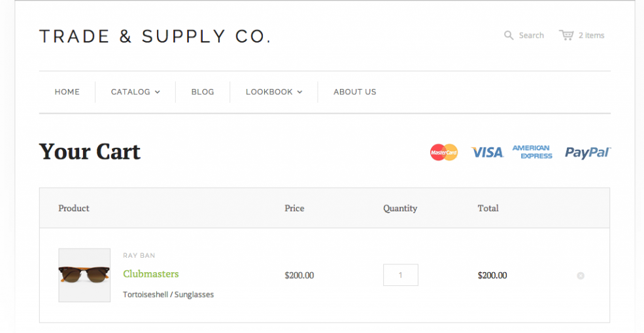This screenshot has width=644, height=333.
Task: Click the Clubmasters sunglasses thumbnail
Action: click(84, 275)
